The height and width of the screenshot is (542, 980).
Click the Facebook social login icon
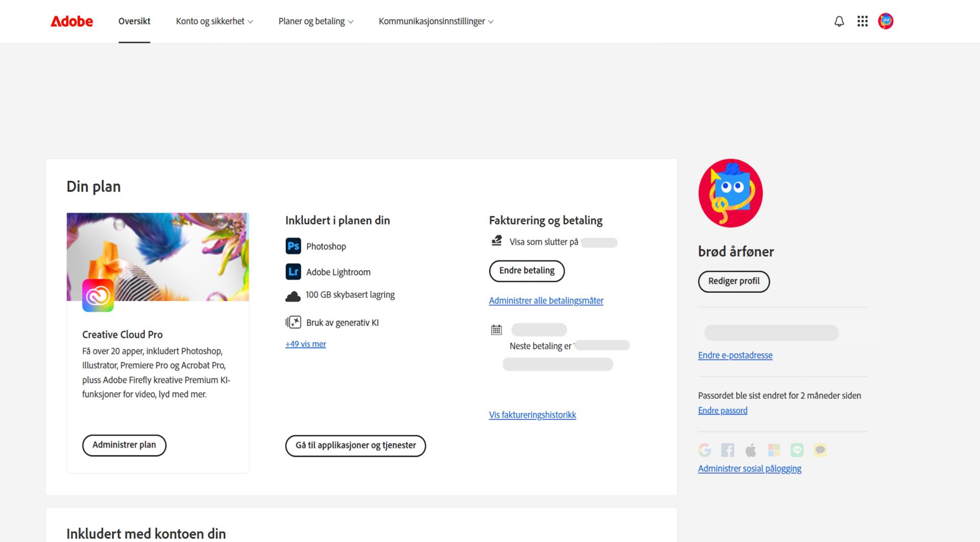pyautogui.click(x=728, y=450)
